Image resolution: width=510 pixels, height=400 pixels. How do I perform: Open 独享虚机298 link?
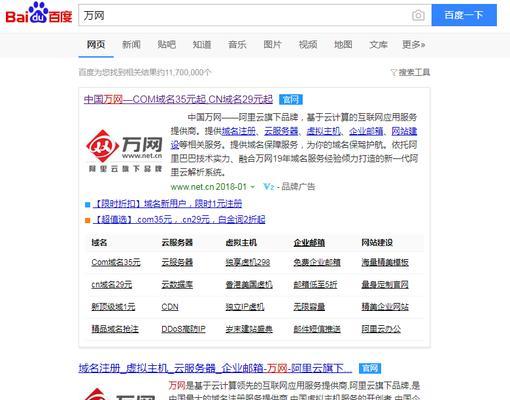[248, 262]
